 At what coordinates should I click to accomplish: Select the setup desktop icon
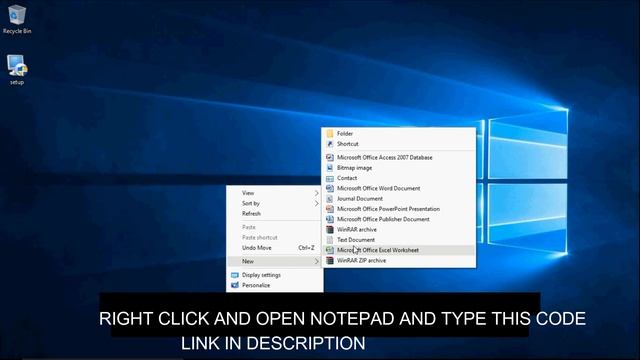17,70
